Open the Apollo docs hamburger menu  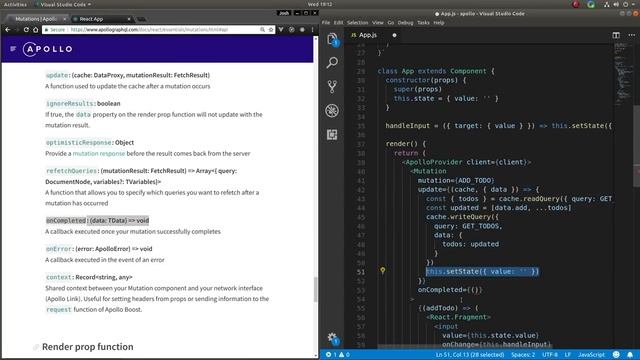(13, 49)
